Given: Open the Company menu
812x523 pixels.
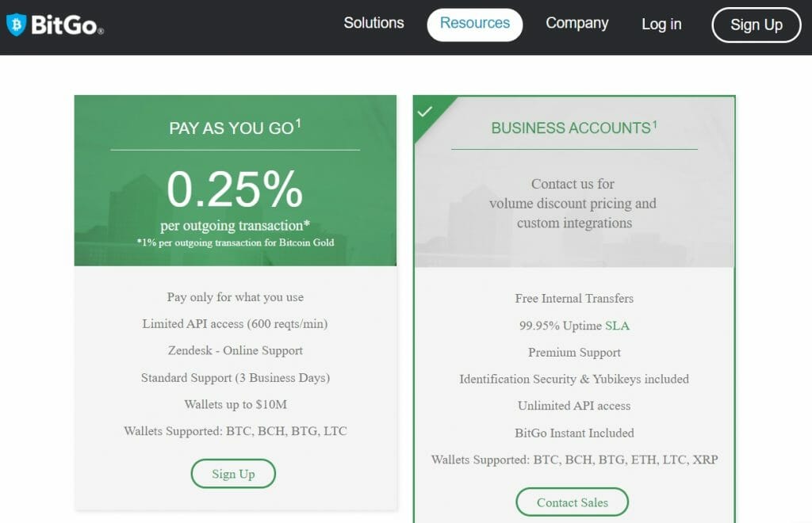Looking at the screenshot, I should 577,24.
